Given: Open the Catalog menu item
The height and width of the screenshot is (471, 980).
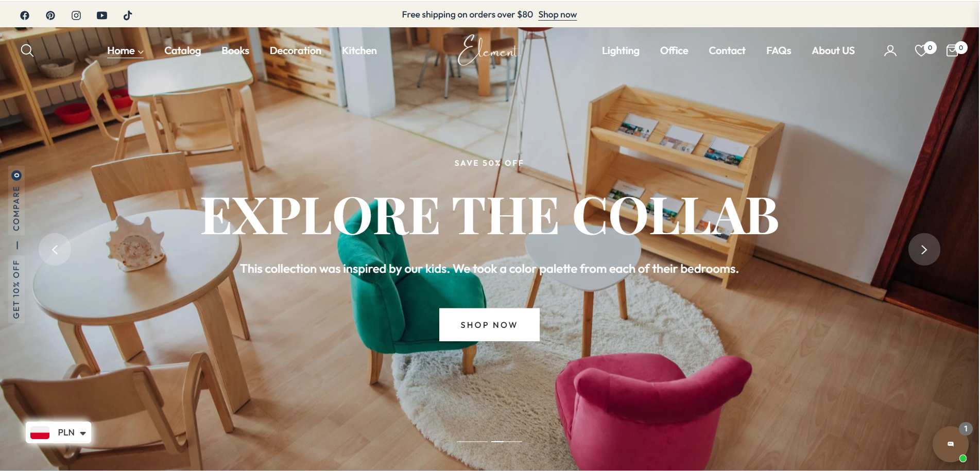Looking at the screenshot, I should click(183, 50).
